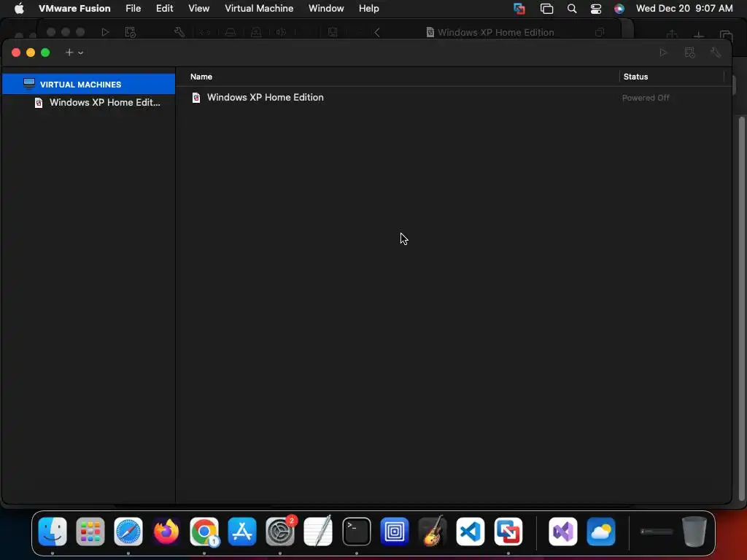
Task: Open Visual Studio Code from the dock
Action: click(x=471, y=532)
